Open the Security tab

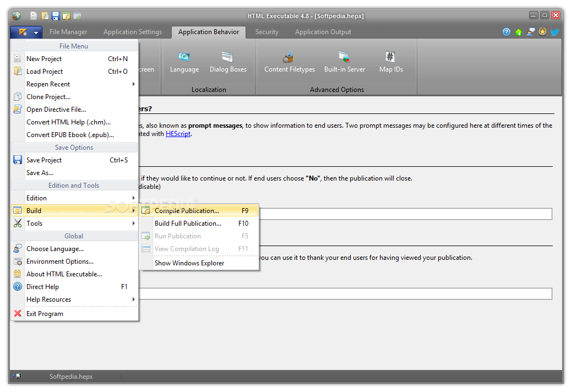click(266, 32)
